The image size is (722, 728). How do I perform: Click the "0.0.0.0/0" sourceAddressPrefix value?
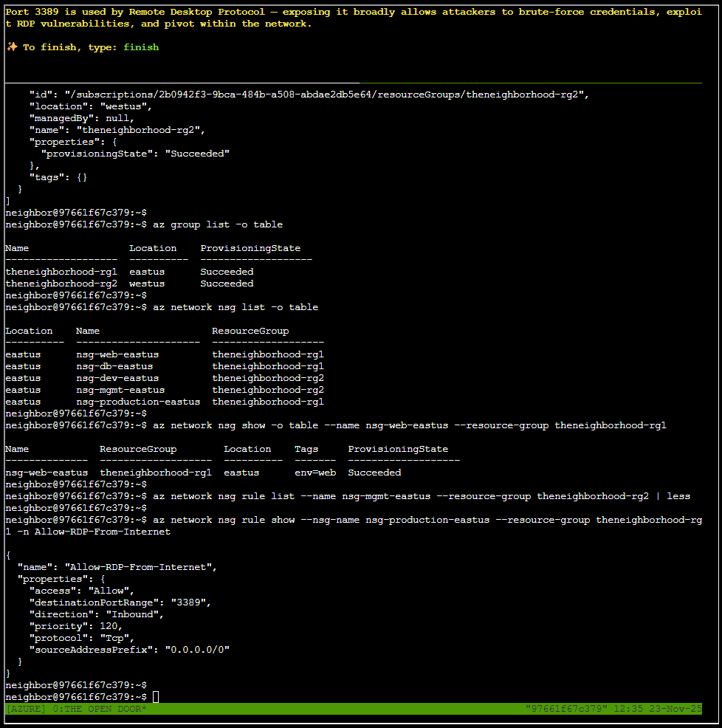pyautogui.click(x=197, y=650)
